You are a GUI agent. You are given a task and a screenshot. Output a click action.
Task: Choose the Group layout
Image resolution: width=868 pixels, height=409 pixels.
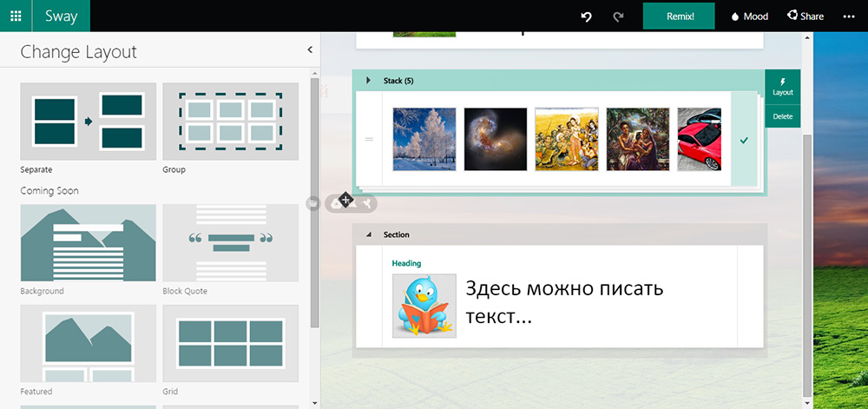230,122
